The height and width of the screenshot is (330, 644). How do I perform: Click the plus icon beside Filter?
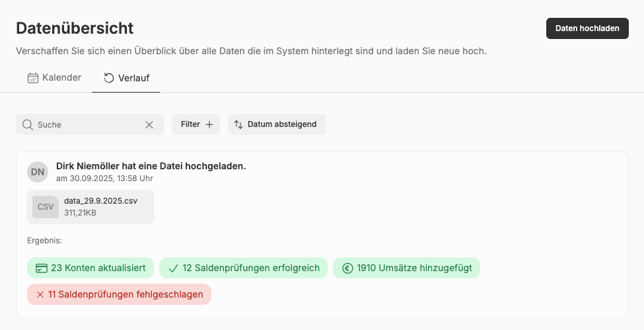click(209, 124)
